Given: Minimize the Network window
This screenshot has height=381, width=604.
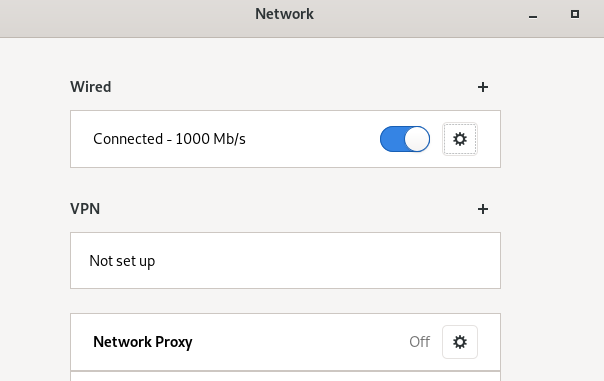Looking at the screenshot, I should pyautogui.click(x=533, y=15).
